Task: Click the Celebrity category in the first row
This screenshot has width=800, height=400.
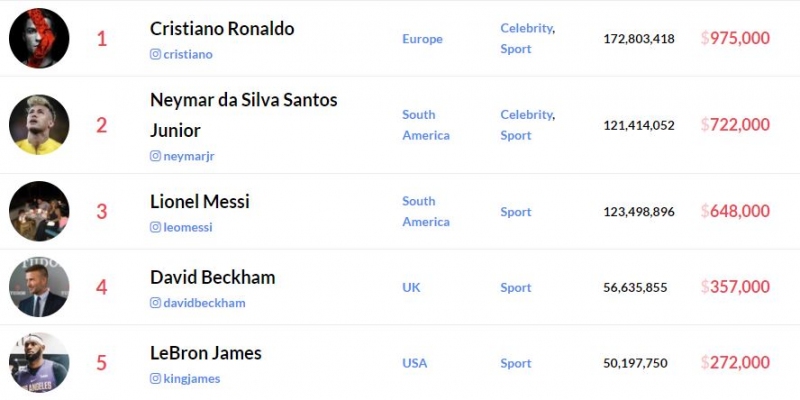Action: point(527,28)
